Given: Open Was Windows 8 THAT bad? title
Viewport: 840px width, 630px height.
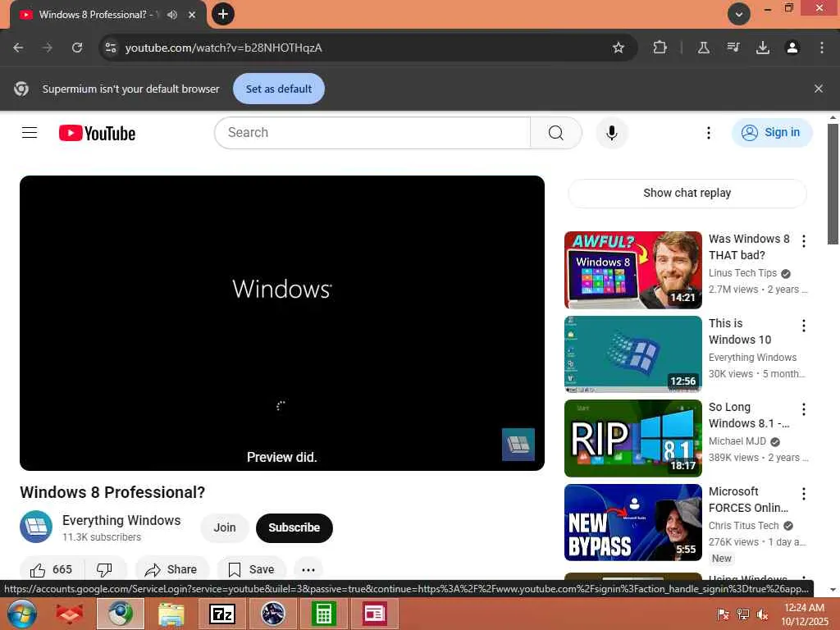Looking at the screenshot, I should pyautogui.click(x=749, y=247).
